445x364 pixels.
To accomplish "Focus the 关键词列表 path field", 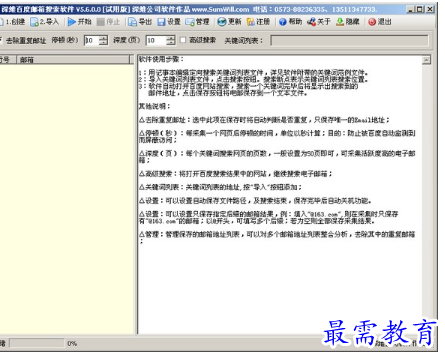I will pyautogui.click(x=349, y=40).
